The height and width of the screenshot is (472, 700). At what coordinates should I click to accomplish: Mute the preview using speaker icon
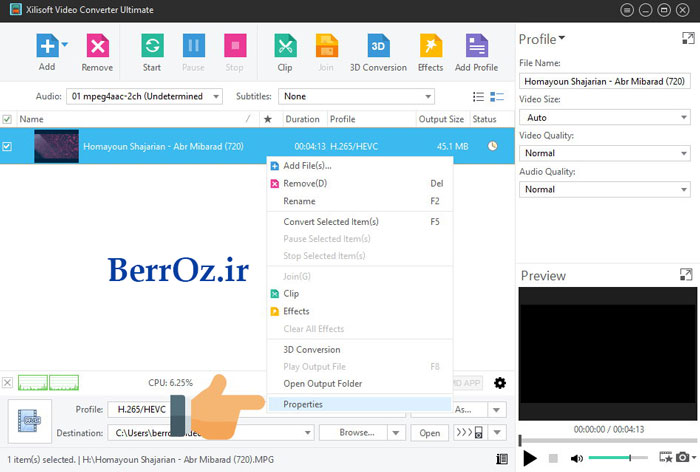click(577, 458)
